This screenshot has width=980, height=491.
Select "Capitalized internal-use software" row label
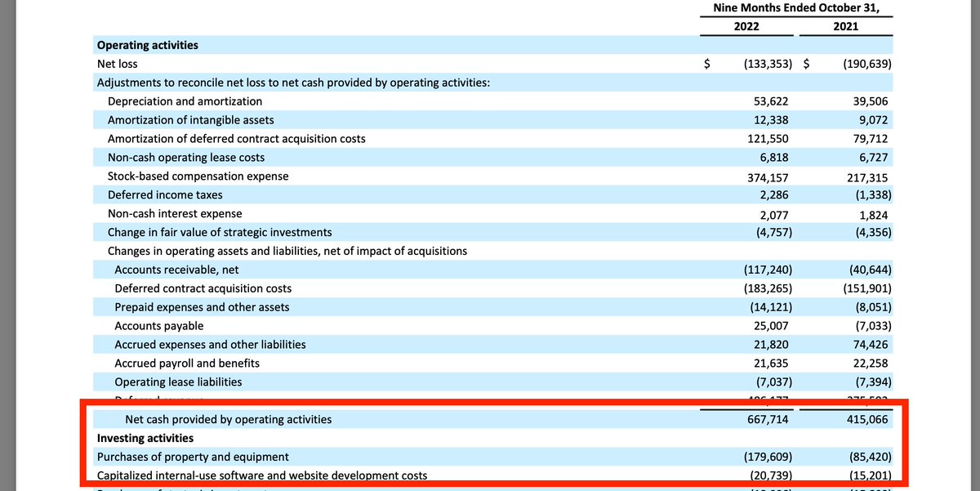tap(262, 475)
